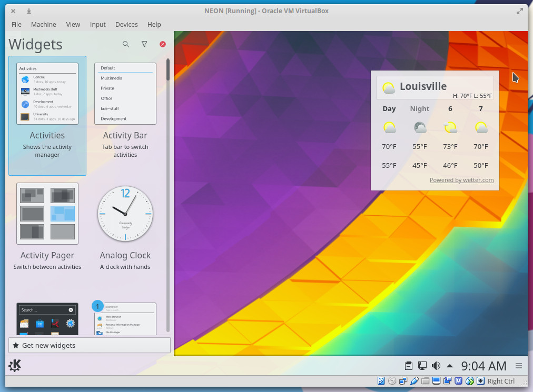The width and height of the screenshot is (533, 392).
Task: Open the View menu
Action: (x=73, y=24)
